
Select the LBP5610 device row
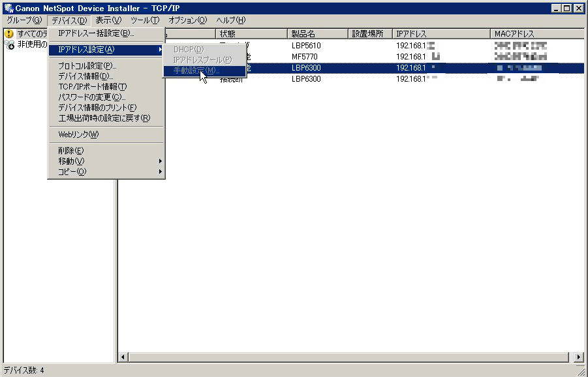click(x=351, y=46)
